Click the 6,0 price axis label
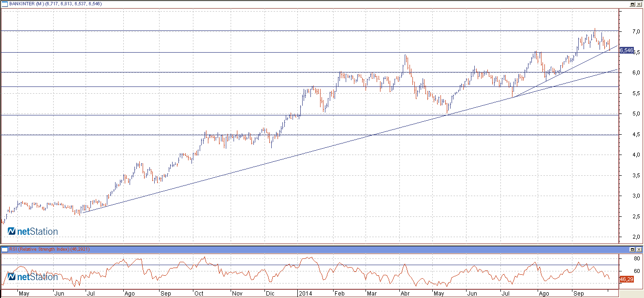 click(x=636, y=72)
